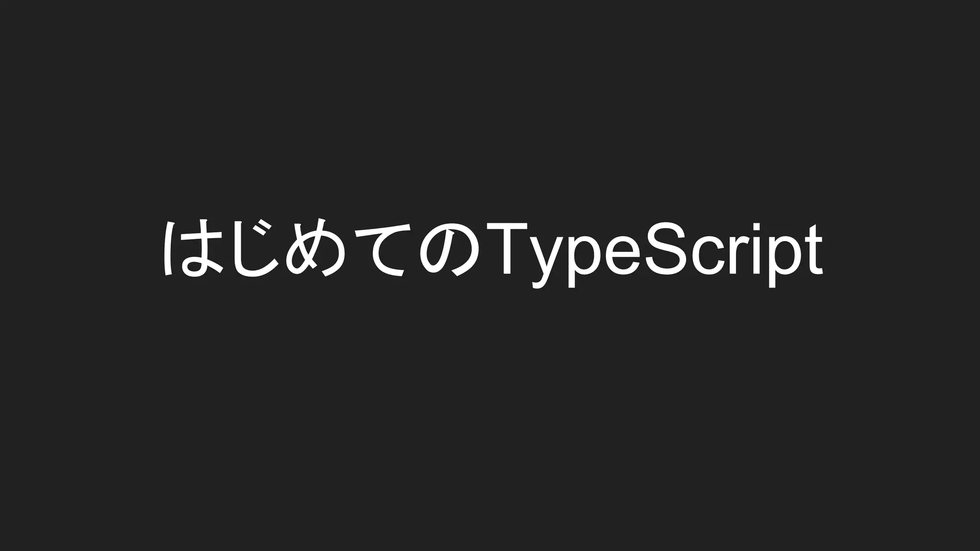This screenshot has height=551, width=980.
Task: Click the Type portion of the title
Action: [x=563, y=255]
